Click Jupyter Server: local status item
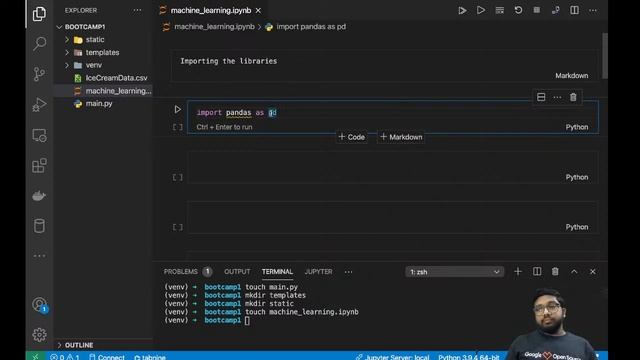This screenshot has height=360, width=640. (392, 357)
